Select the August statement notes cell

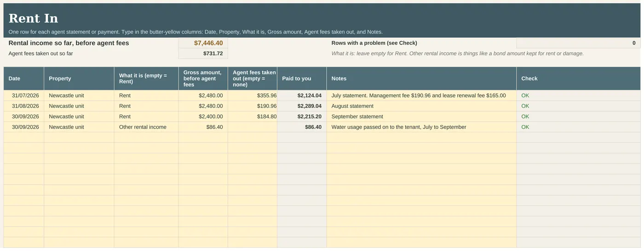421,106
